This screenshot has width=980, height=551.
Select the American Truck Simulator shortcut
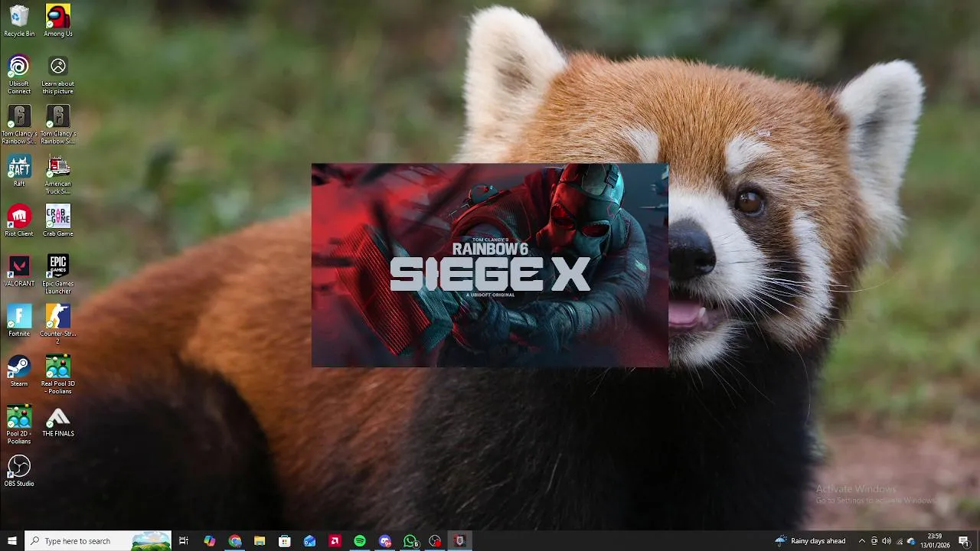[58, 174]
